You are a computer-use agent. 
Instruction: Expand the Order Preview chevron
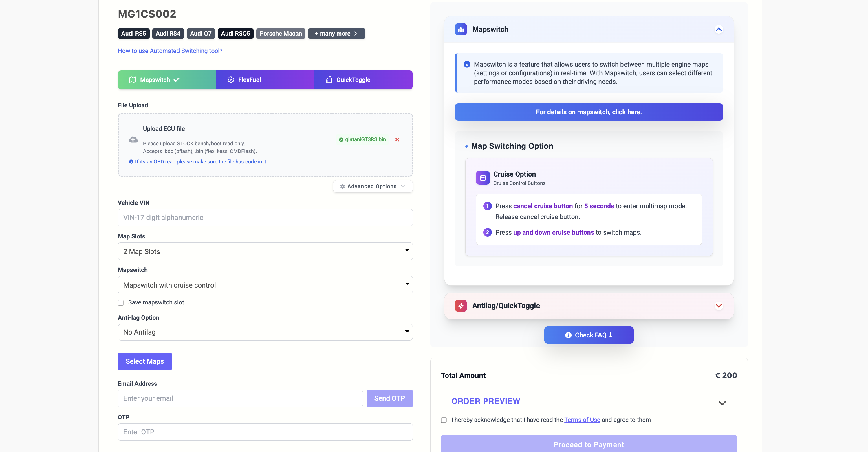pyautogui.click(x=722, y=403)
